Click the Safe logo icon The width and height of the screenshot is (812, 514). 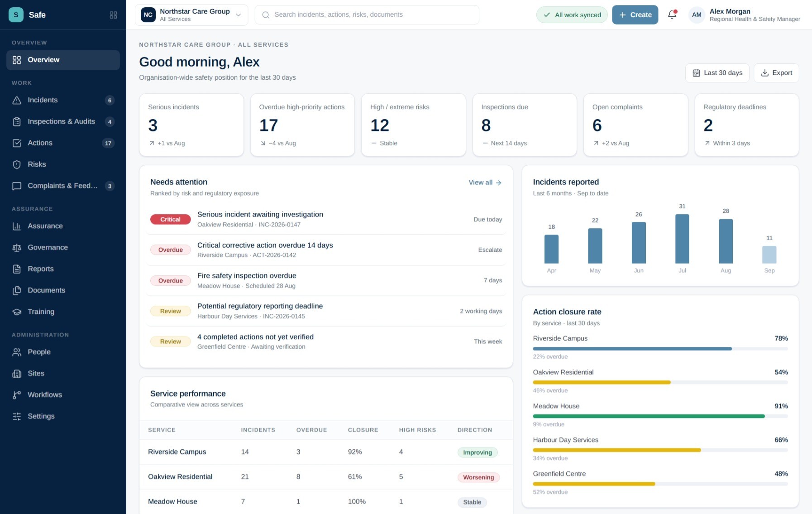pos(16,14)
